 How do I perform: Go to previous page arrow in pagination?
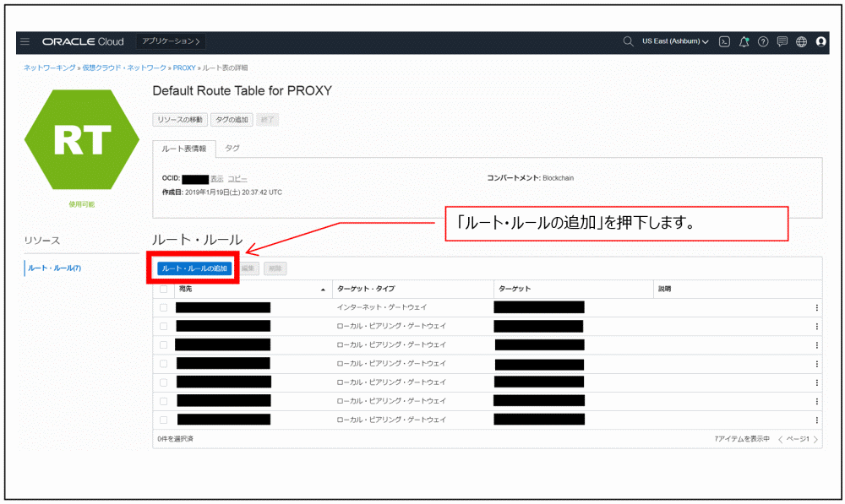[780, 439]
